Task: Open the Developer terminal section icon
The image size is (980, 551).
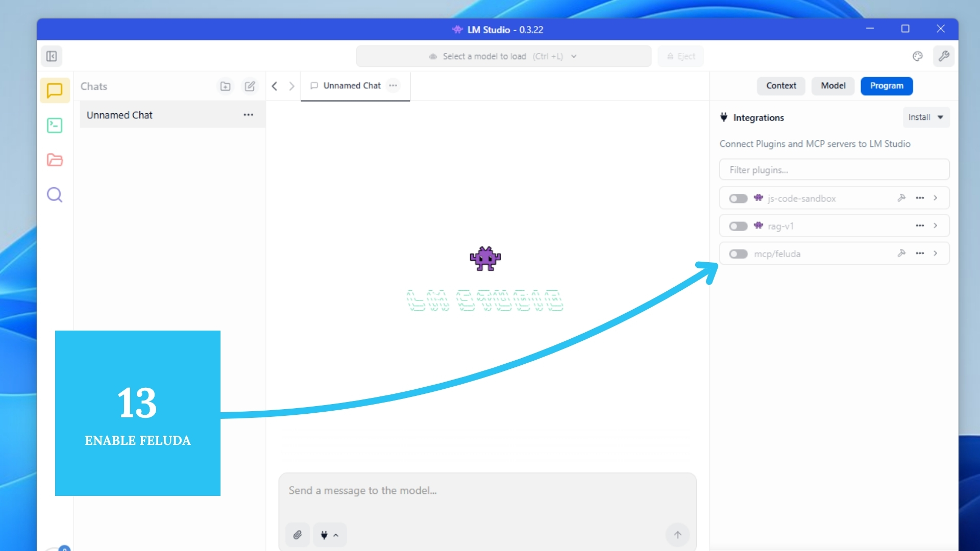Action: point(55,126)
